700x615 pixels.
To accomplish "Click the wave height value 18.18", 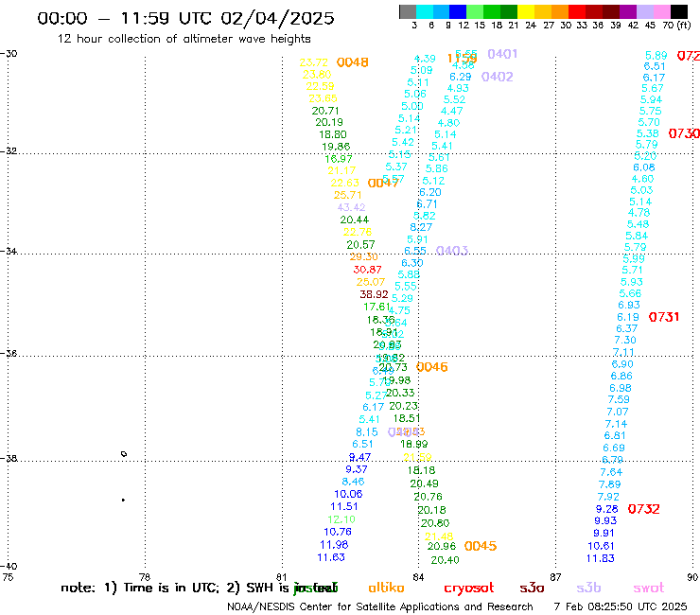I will pos(421,470).
